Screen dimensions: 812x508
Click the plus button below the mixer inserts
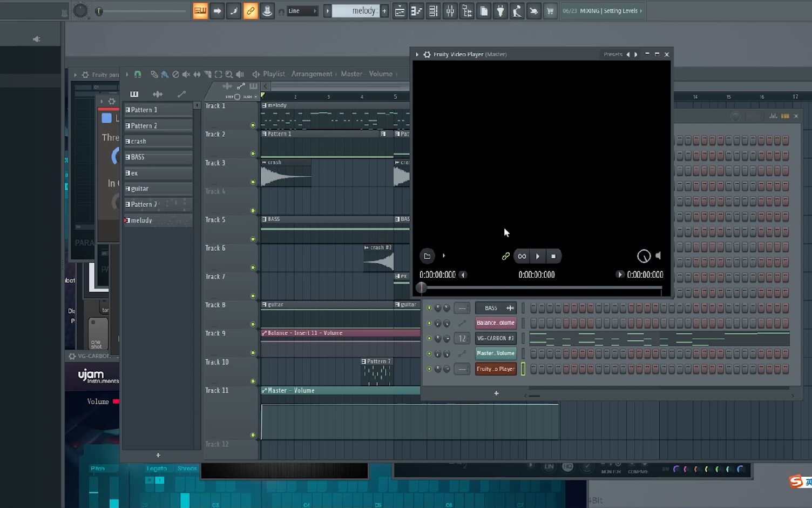496,393
